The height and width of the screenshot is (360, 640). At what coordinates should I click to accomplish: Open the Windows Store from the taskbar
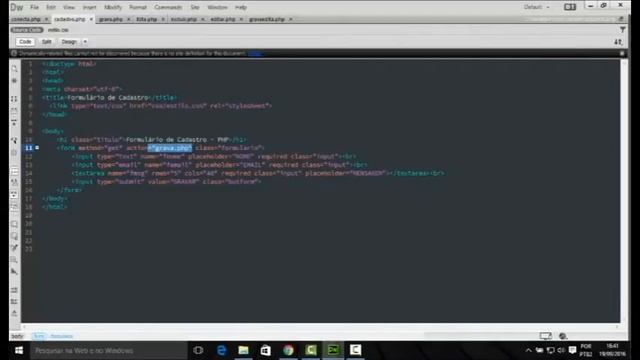click(266, 350)
